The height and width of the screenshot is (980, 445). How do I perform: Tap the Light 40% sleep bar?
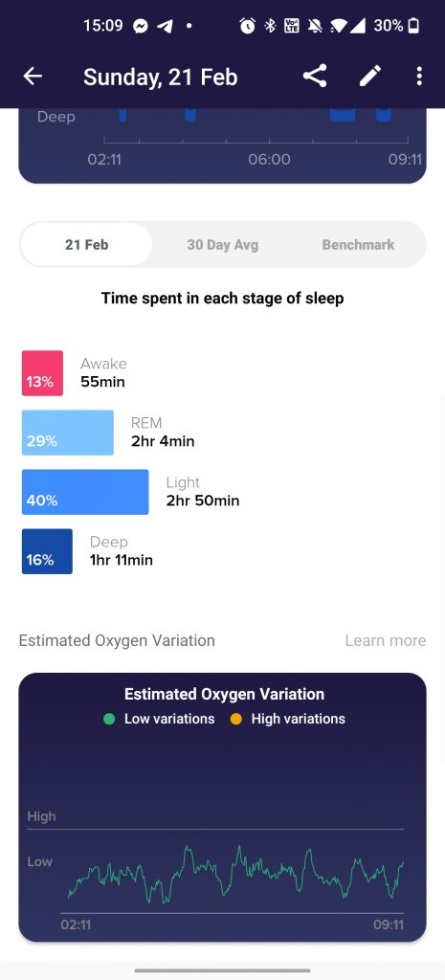coord(85,492)
